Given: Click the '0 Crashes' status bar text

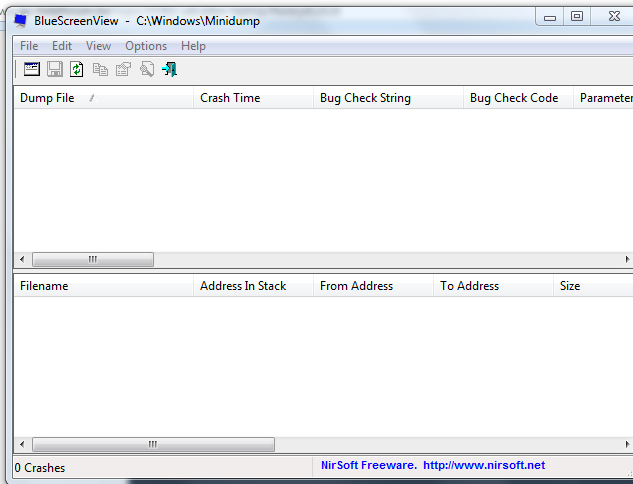Looking at the screenshot, I should (40, 467).
